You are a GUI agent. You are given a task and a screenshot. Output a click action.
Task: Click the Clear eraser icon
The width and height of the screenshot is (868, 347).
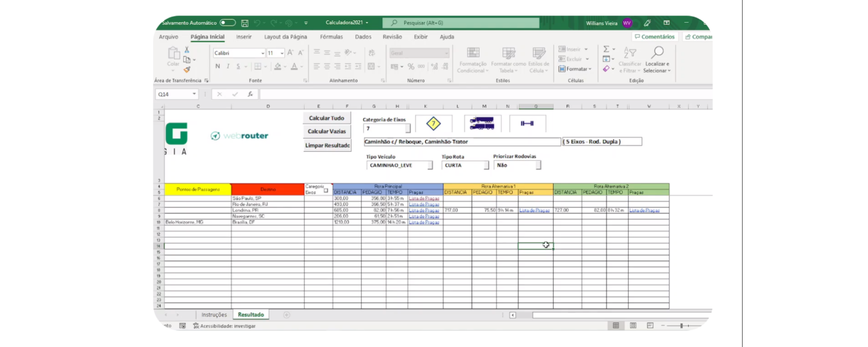(606, 69)
